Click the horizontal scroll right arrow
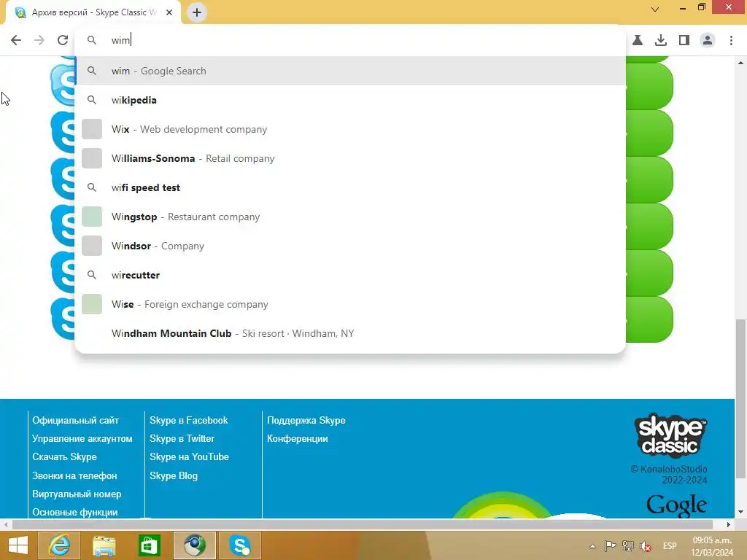The height and width of the screenshot is (560, 747). (729, 524)
